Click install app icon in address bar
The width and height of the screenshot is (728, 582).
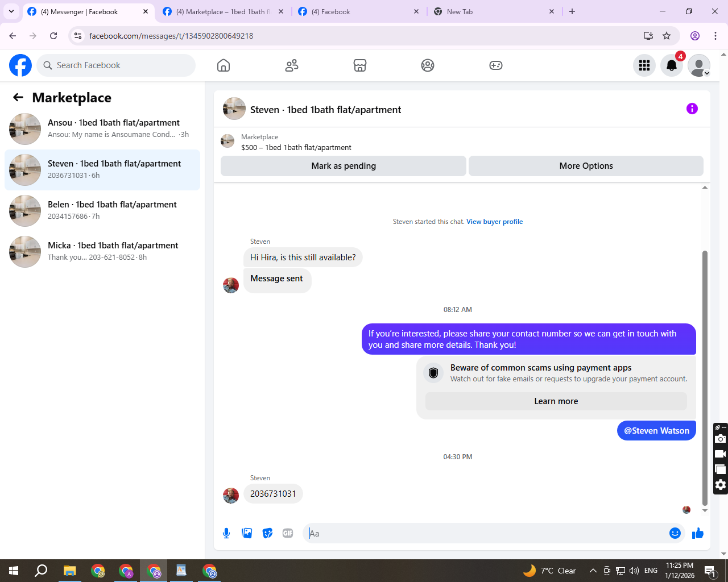(x=648, y=36)
